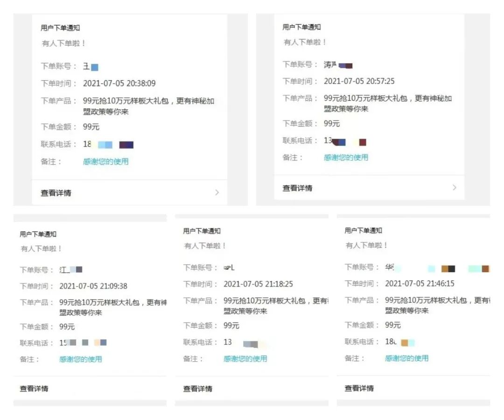504x420 pixels.
Task: Select the timestamp 2021-07-05 20:57:25
Action: click(359, 81)
